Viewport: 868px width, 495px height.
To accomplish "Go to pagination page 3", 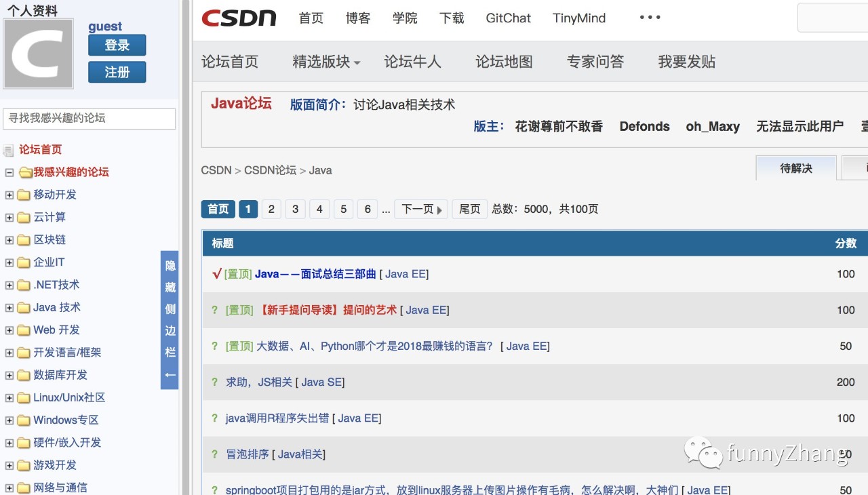I will coord(295,209).
